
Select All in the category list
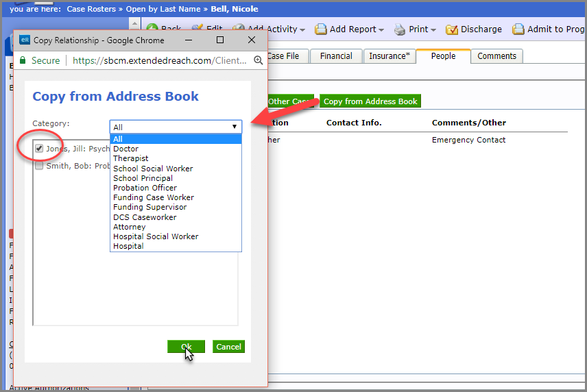pyautogui.click(x=176, y=138)
